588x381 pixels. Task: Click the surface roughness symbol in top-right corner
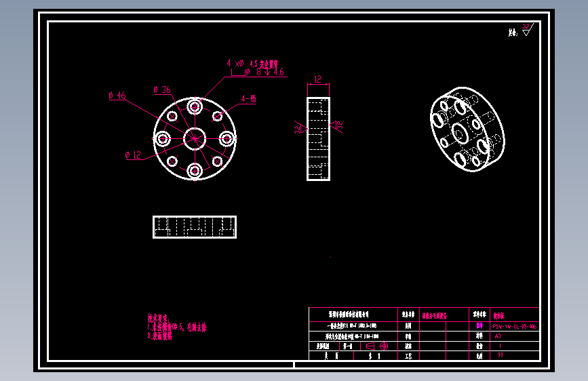tap(528, 30)
